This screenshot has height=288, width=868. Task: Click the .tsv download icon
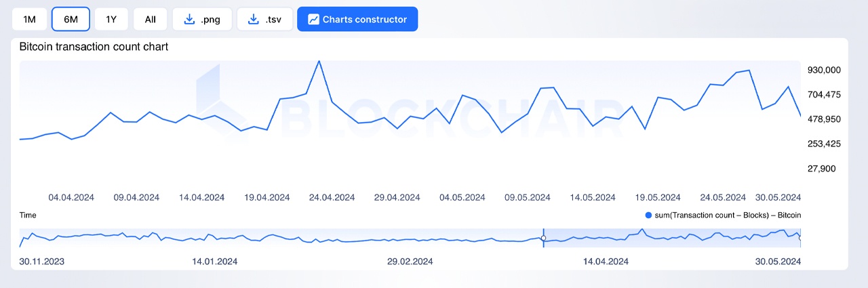[x=254, y=19]
